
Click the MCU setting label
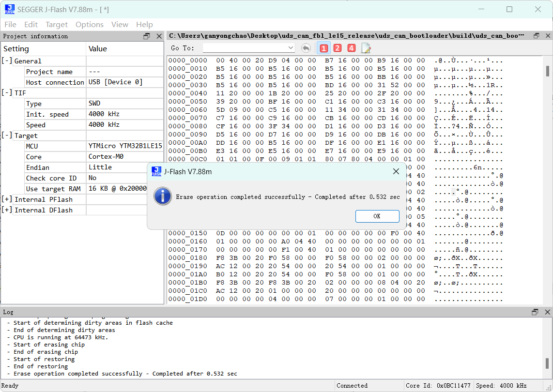point(32,146)
